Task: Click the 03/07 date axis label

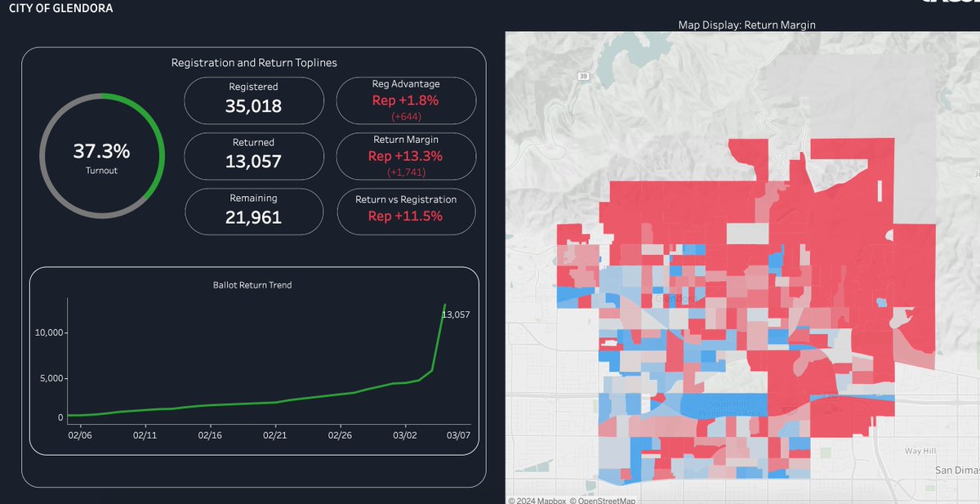Action: coord(459,435)
